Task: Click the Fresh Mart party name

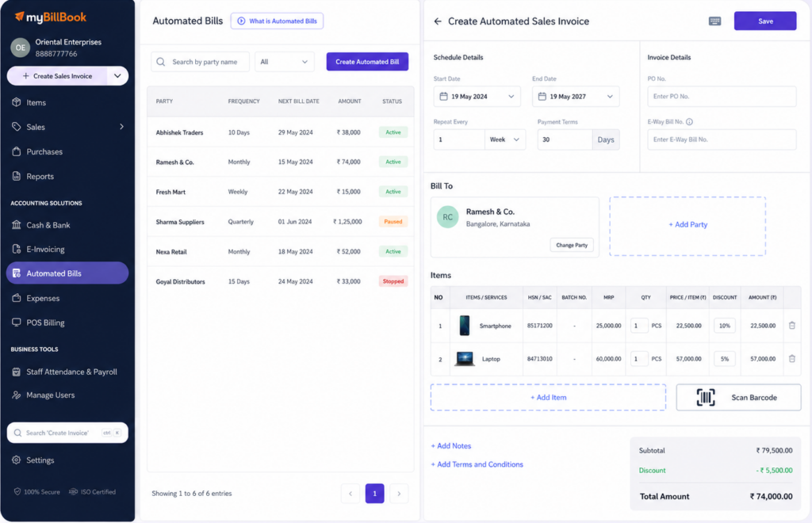Action: 170,192
